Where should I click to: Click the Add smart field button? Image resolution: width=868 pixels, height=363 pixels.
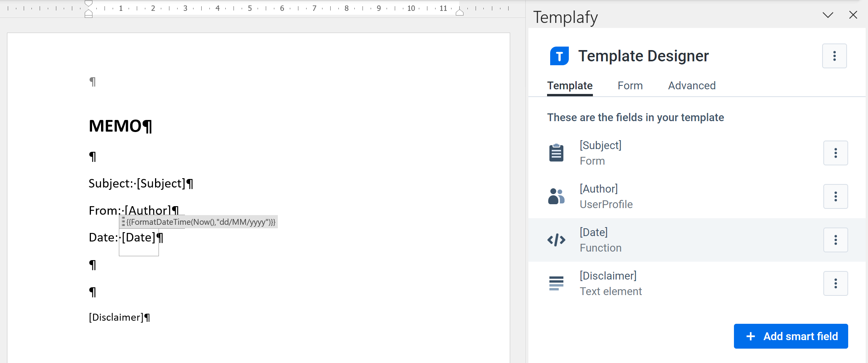point(791,336)
